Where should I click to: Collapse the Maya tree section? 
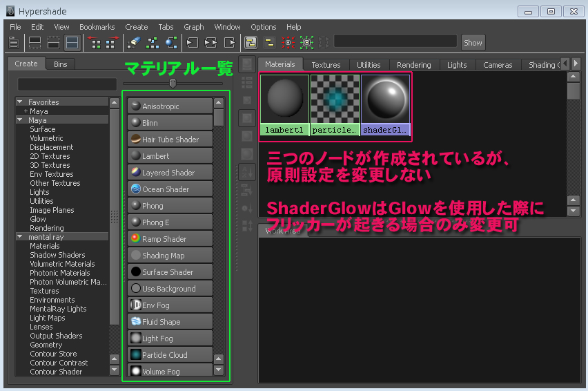[x=20, y=120]
